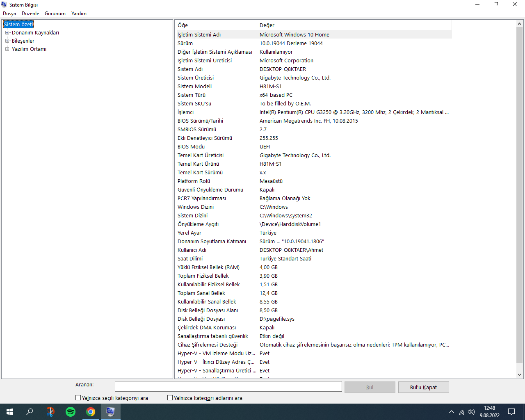Launch Spotify from the taskbar
525x420 pixels.
[71, 412]
